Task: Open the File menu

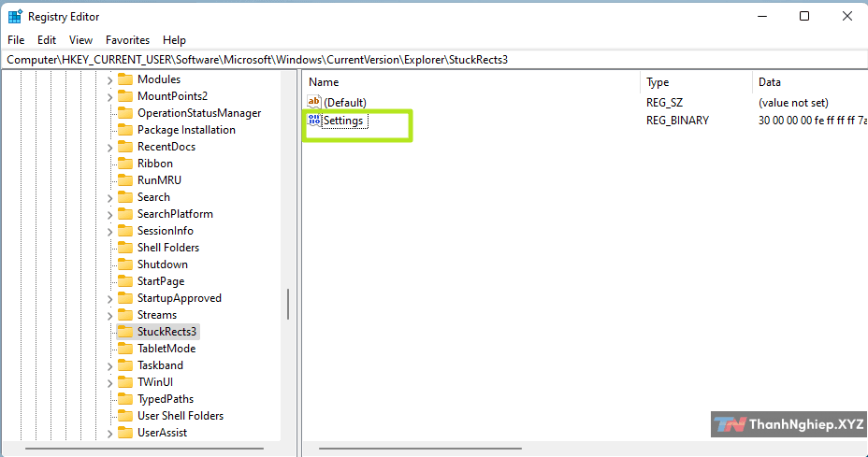Action: point(16,40)
